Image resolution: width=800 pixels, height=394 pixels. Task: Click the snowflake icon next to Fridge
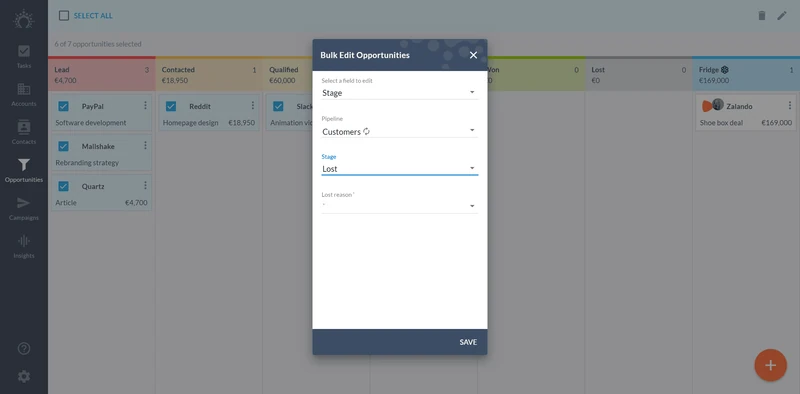coord(724,70)
